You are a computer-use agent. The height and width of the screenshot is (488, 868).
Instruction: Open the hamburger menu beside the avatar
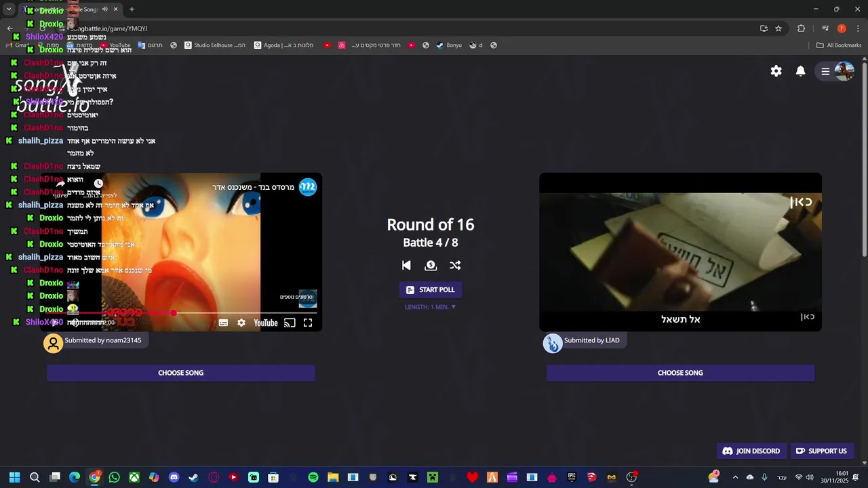click(x=825, y=71)
